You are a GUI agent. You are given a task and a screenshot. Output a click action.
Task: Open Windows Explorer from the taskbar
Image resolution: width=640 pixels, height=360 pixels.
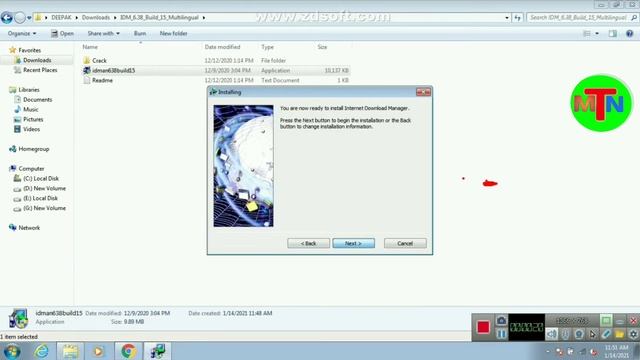tap(70, 351)
